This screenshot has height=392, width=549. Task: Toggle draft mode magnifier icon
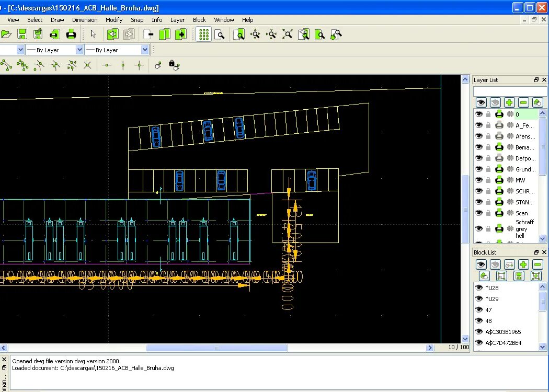point(220,34)
